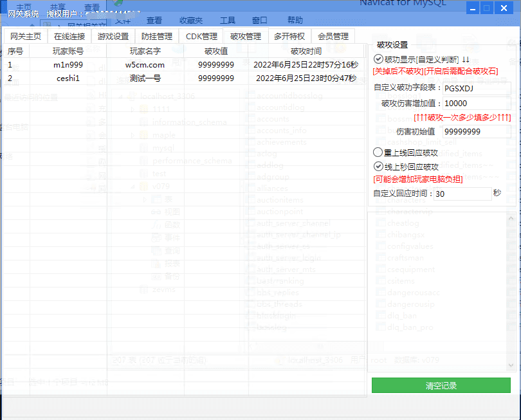The height and width of the screenshot is (420, 521).
Task: Click 破攻值 99999999 in the m1n999 row
Action: (x=216, y=65)
